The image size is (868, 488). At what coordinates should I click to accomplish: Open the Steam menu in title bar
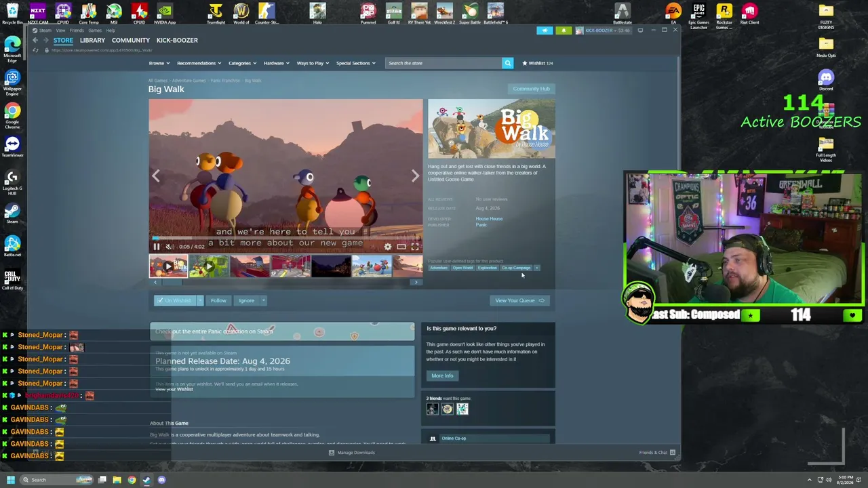click(x=45, y=30)
